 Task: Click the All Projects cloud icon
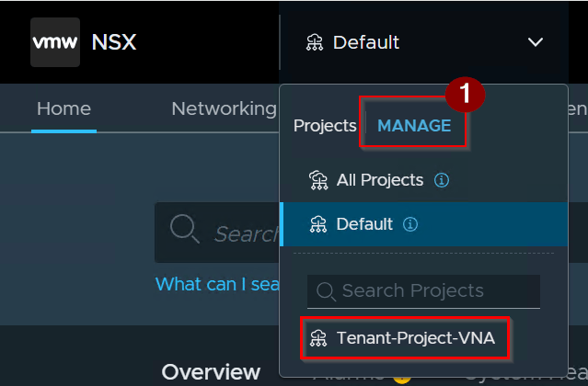pos(318,180)
